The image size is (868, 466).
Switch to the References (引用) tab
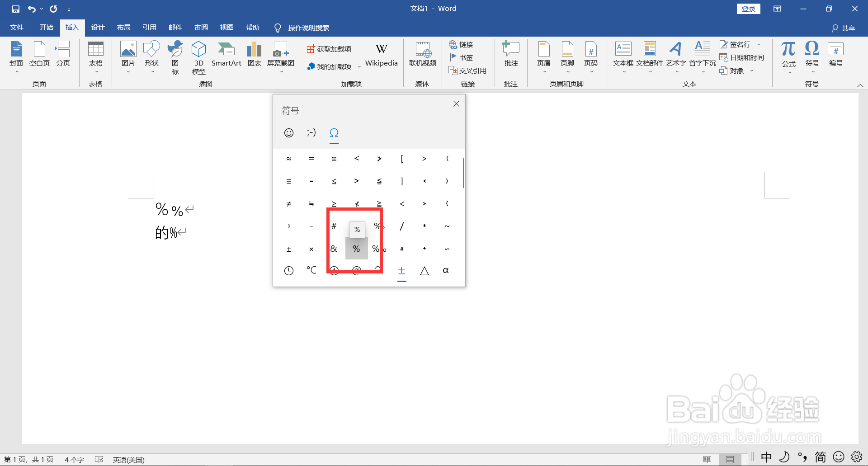(x=149, y=28)
